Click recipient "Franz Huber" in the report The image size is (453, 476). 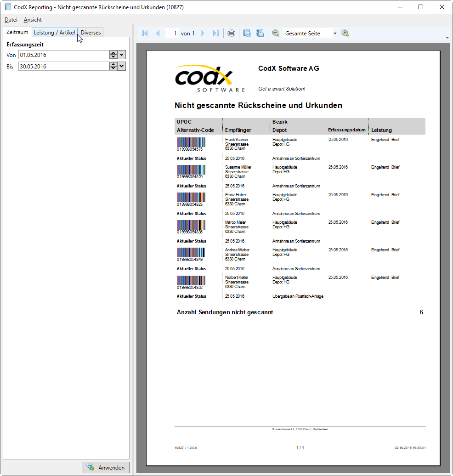pyautogui.click(x=236, y=195)
